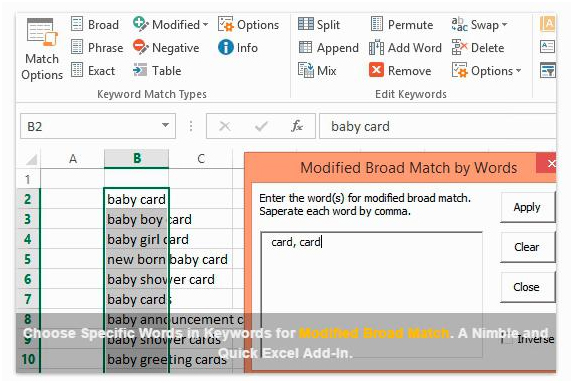Select cell 'baby greeting cards'
Viewport: 573px width, 383px height.
coord(137,359)
